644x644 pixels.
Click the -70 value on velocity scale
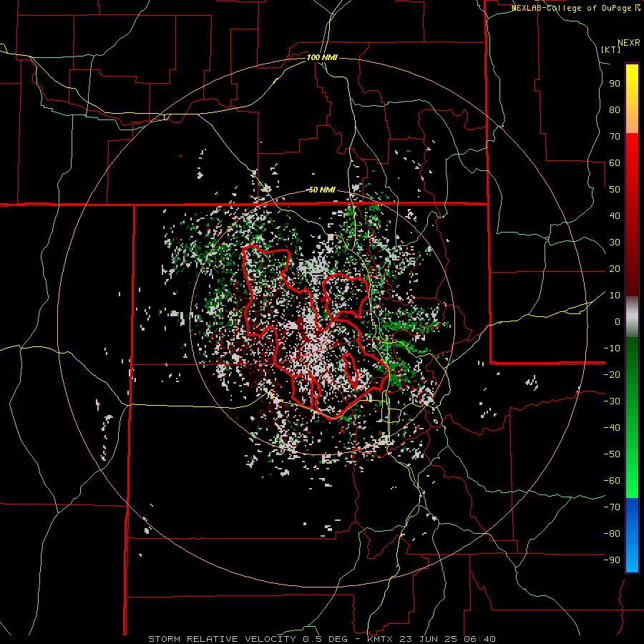click(612, 507)
